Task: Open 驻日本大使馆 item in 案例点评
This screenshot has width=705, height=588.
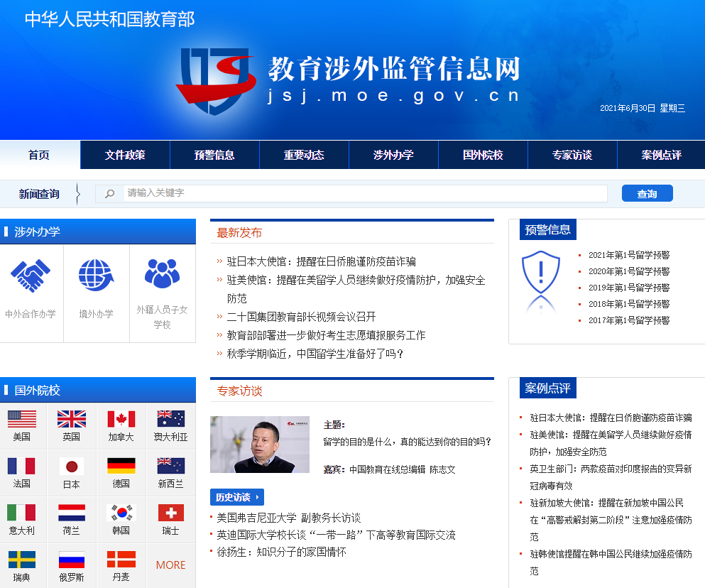Action: click(611, 418)
